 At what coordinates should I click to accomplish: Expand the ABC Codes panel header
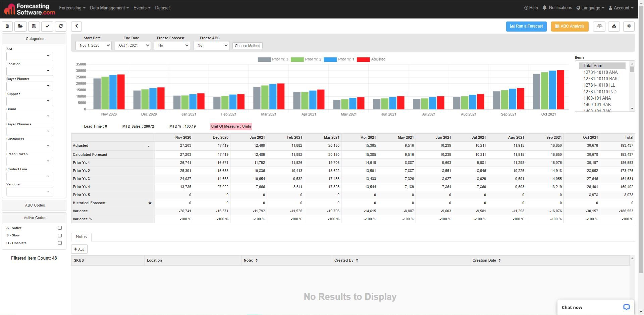34,205
